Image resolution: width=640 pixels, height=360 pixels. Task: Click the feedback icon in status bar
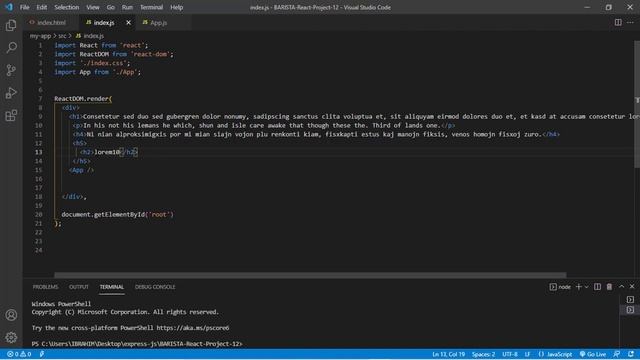coord(617,354)
